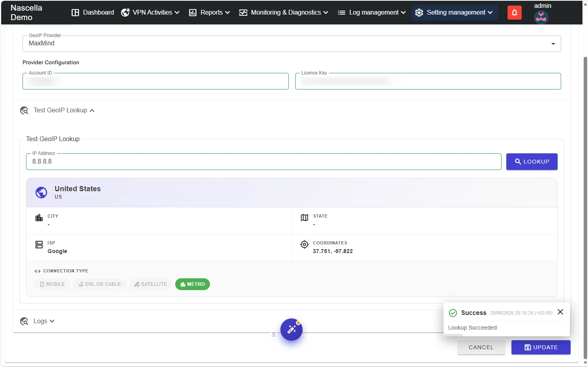Open the admin user avatar
The width and height of the screenshot is (588, 367).
pyautogui.click(x=541, y=17)
